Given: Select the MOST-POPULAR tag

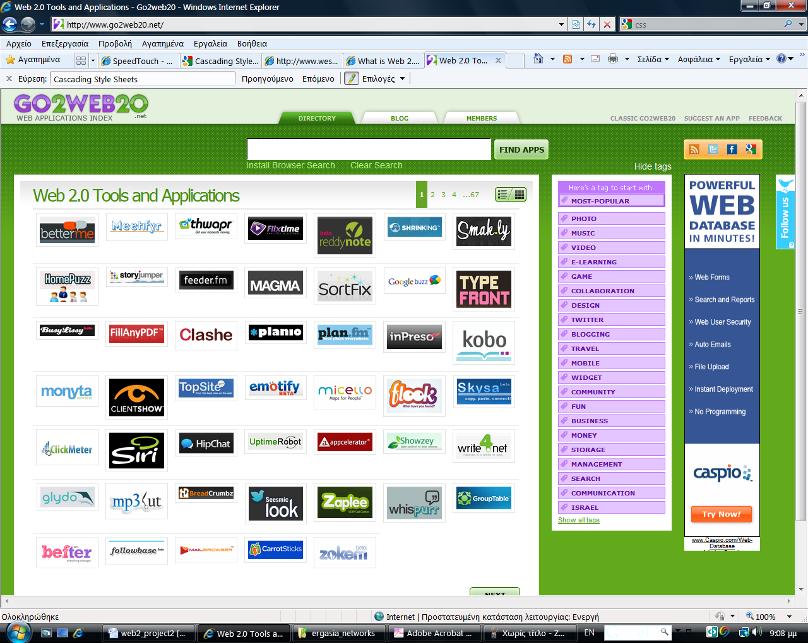Looking at the screenshot, I should 611,201.
